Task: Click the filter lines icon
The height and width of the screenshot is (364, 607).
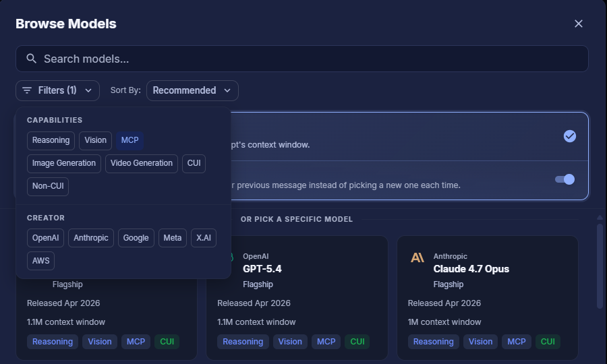Action: tap(27, 90)
